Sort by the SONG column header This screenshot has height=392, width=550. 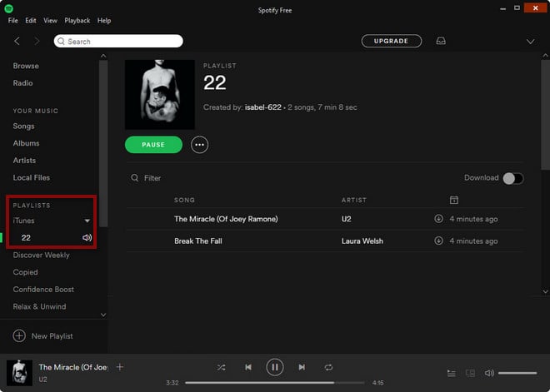pyautogui.click(x=184, y=200)
